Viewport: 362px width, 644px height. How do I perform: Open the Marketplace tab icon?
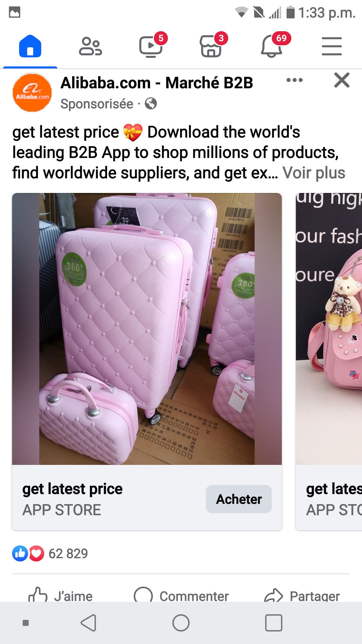pyautogui.click(x=211, y=46)
